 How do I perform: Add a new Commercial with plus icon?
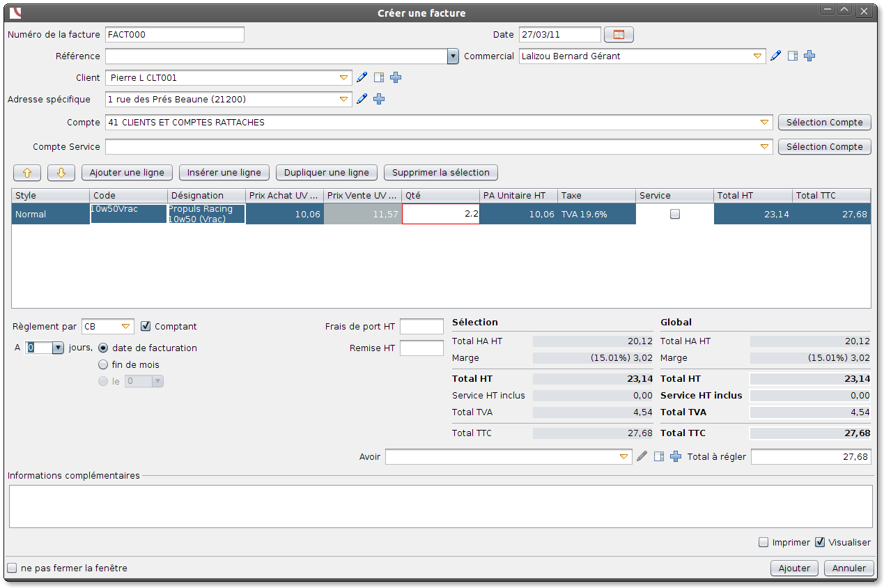[x=809, y=56]
